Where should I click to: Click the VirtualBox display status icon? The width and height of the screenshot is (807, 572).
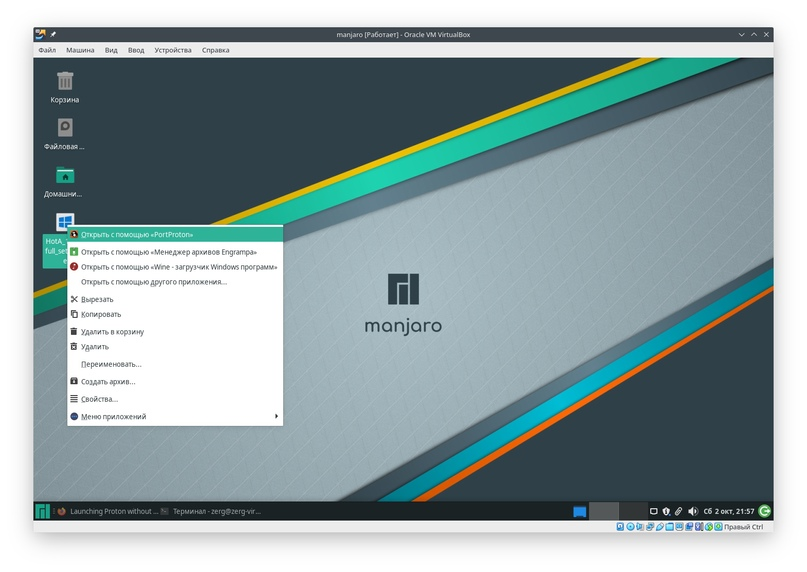coord(679,527)
